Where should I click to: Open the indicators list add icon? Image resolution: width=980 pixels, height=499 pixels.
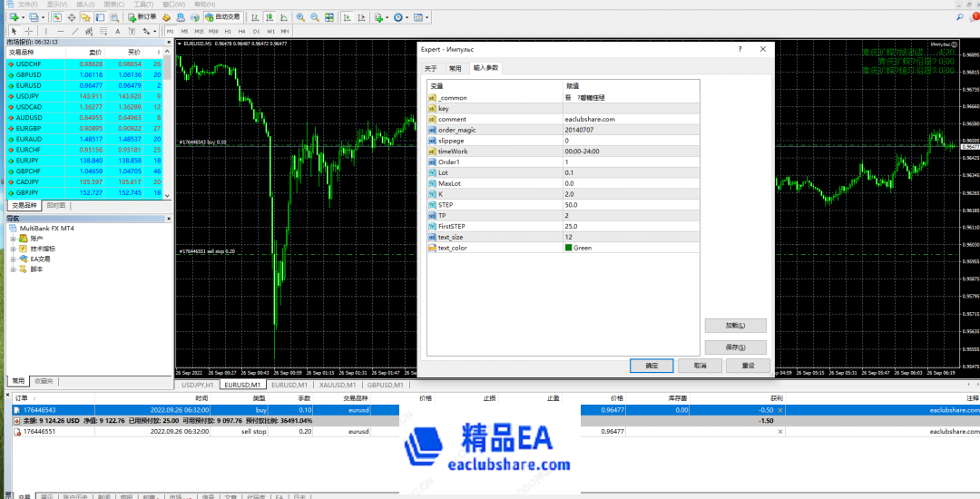pyautogui.click(x=378, y=17)
